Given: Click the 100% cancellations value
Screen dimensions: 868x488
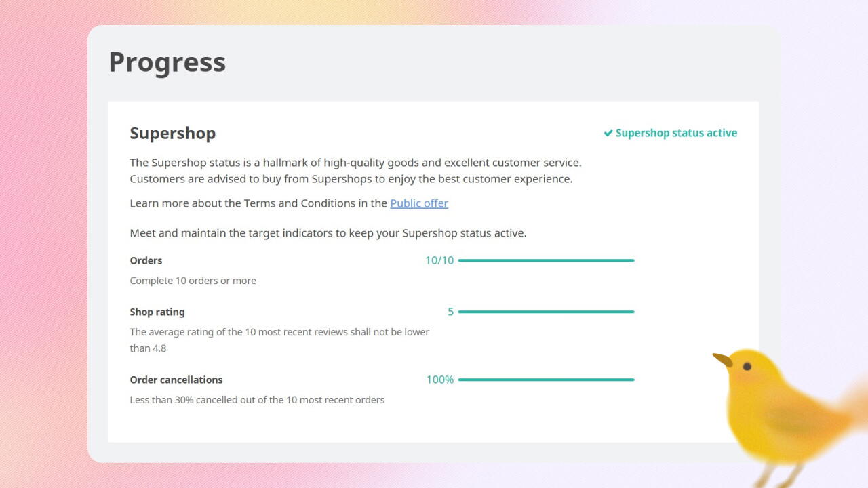Looking at the screenshot, I should coord(440,380).
